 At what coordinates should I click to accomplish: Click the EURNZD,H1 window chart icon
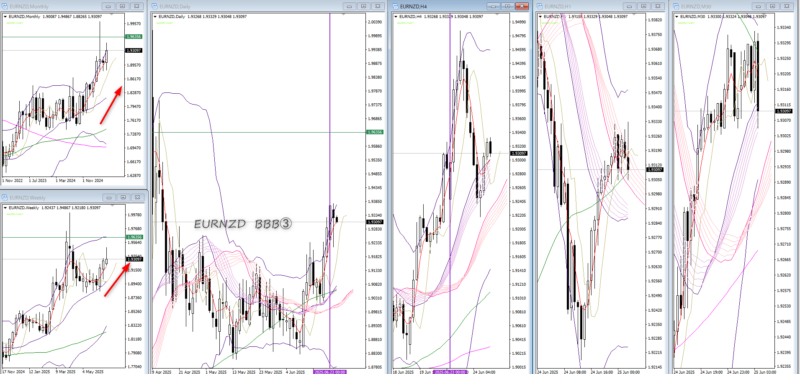tap(540, 6)
